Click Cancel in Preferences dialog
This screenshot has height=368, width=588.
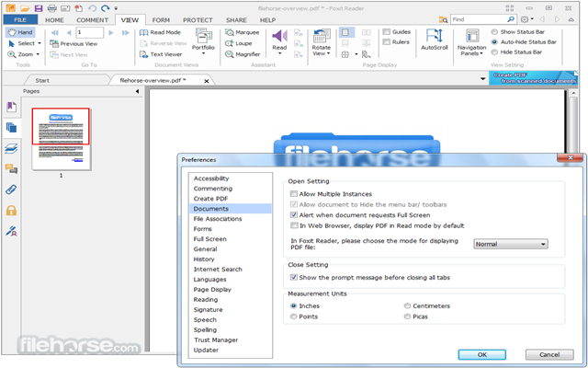click(549, 354)
